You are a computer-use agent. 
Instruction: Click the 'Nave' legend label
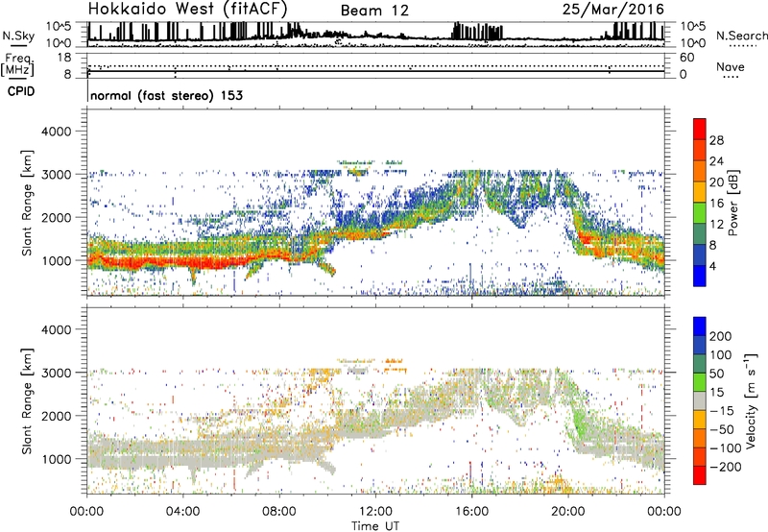click(731, 66)
